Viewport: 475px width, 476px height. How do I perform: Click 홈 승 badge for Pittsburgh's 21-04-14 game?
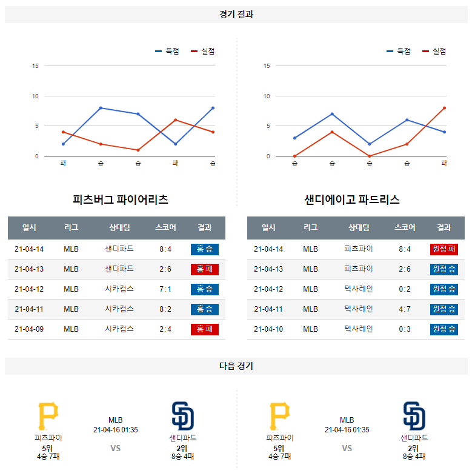204,249
